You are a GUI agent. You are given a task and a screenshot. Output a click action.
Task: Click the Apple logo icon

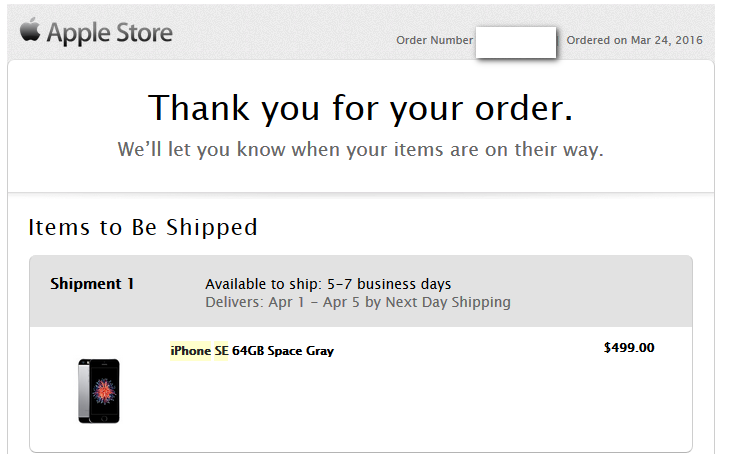pos(30,31)
